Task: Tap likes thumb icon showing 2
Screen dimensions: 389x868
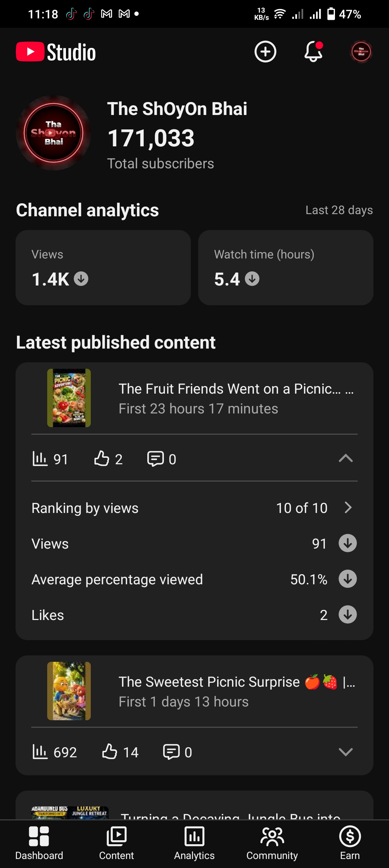Action: click(102, 459)
